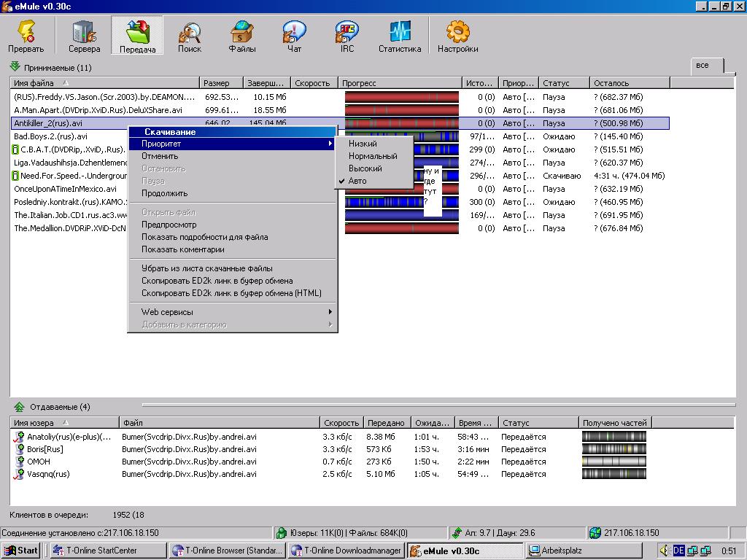The height and width of the screenshot is (560, 747).
Task: Select Убрать из листа скачанные файлы
Action: pos(232,268)
